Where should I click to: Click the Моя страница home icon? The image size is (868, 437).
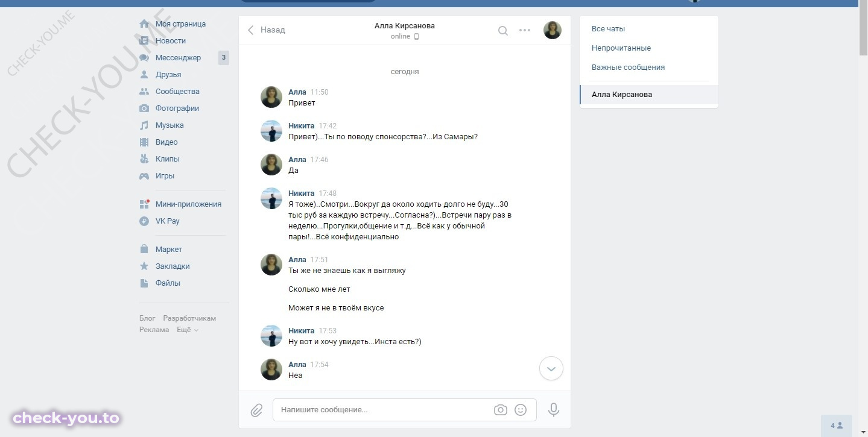coord(144,24)
